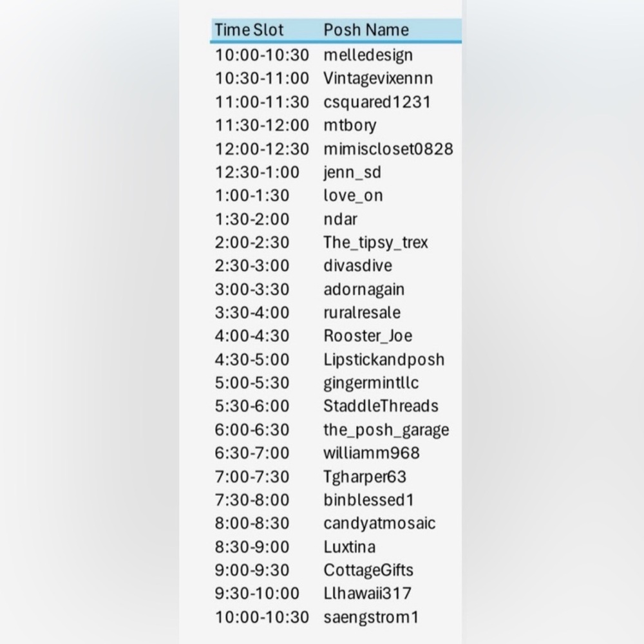Click the time slot '1:30-2:00'

tap(252, 220)
